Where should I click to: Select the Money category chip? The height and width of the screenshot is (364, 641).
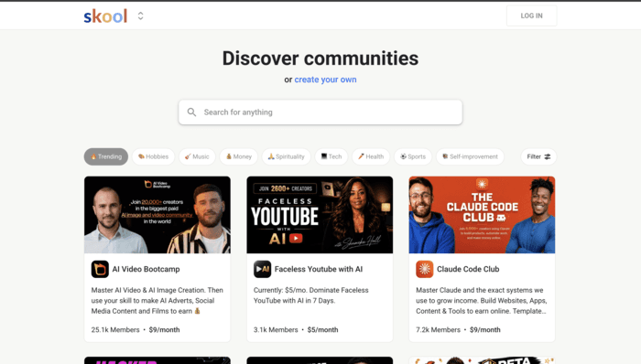click(x=239, y=156)
